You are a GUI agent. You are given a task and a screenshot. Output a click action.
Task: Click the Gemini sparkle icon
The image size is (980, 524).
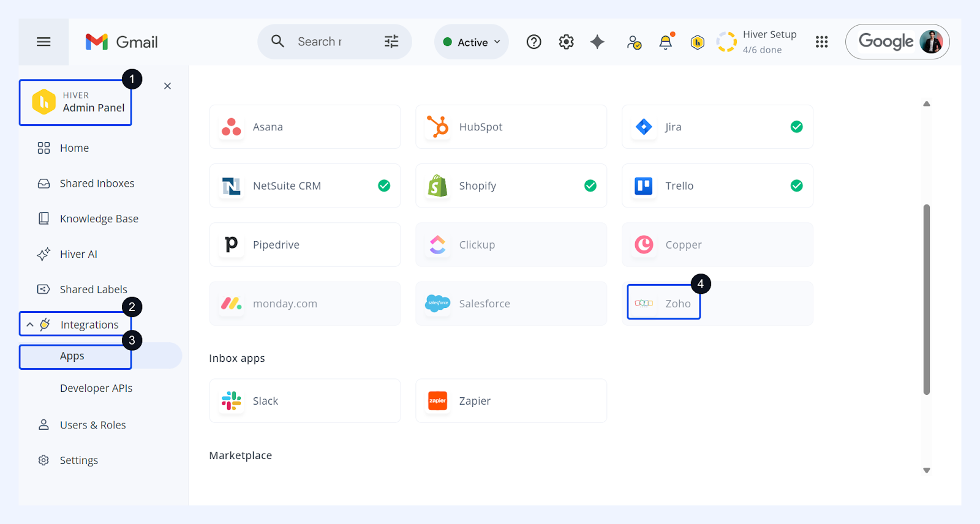(x=597, y=42)
